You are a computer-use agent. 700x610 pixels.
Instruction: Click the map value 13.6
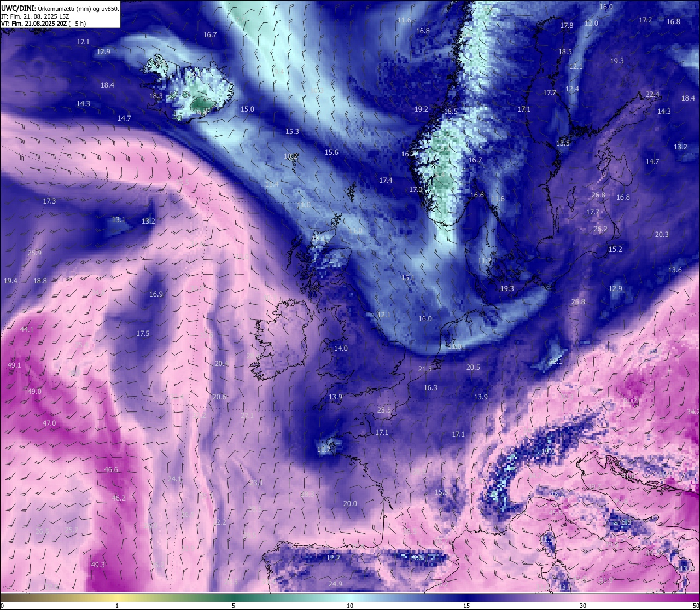point(675,270)
